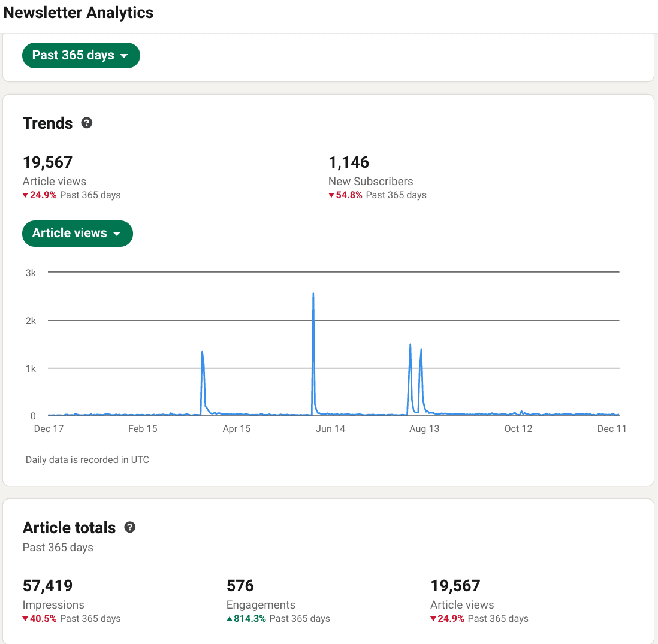Click the Newsletter Analytics page title
This screenshot has width=658, height=644.
tap(78, 13)
